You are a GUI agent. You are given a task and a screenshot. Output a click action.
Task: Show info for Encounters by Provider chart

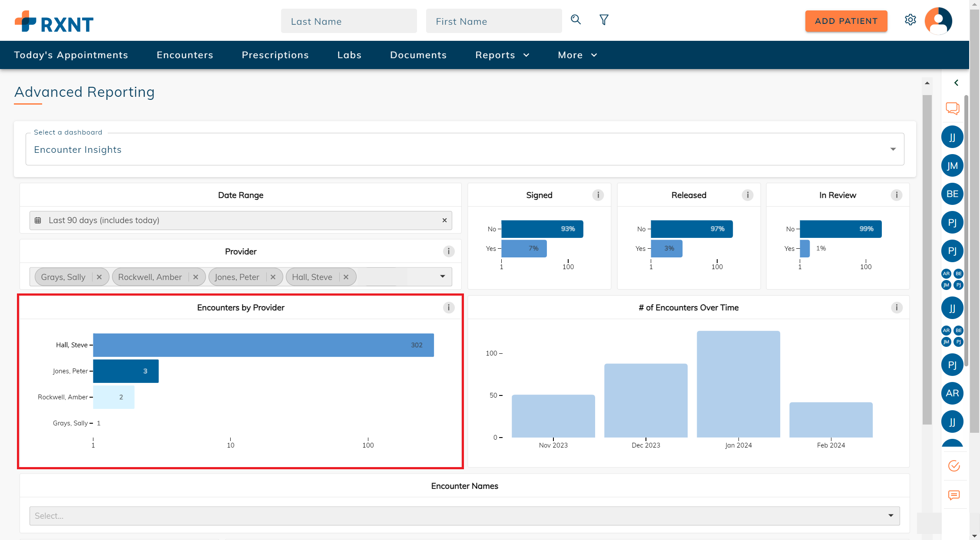449,307
